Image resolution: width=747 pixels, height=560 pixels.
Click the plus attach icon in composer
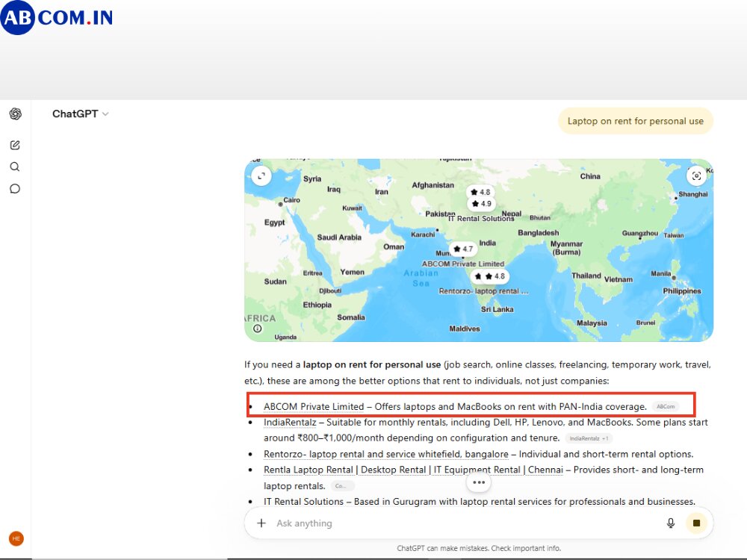coord(261,523)
